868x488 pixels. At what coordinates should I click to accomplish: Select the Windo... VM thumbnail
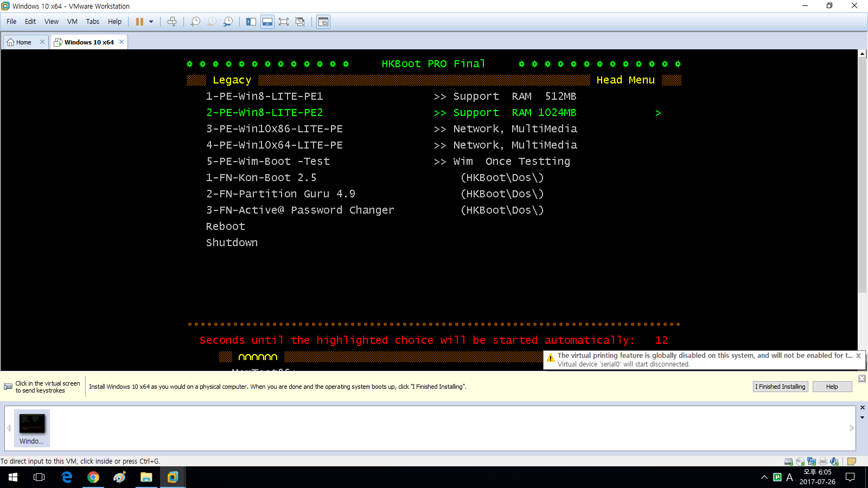(x=31, y=428)
